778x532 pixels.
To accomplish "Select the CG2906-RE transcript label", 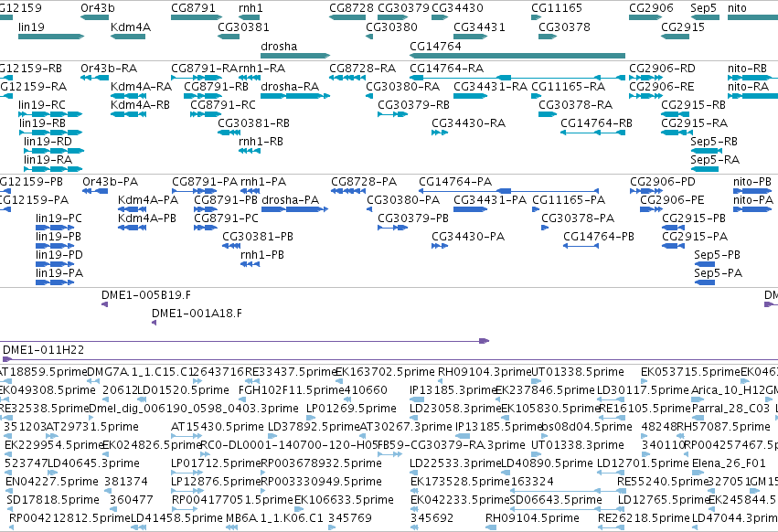I will tap(662, 86).
